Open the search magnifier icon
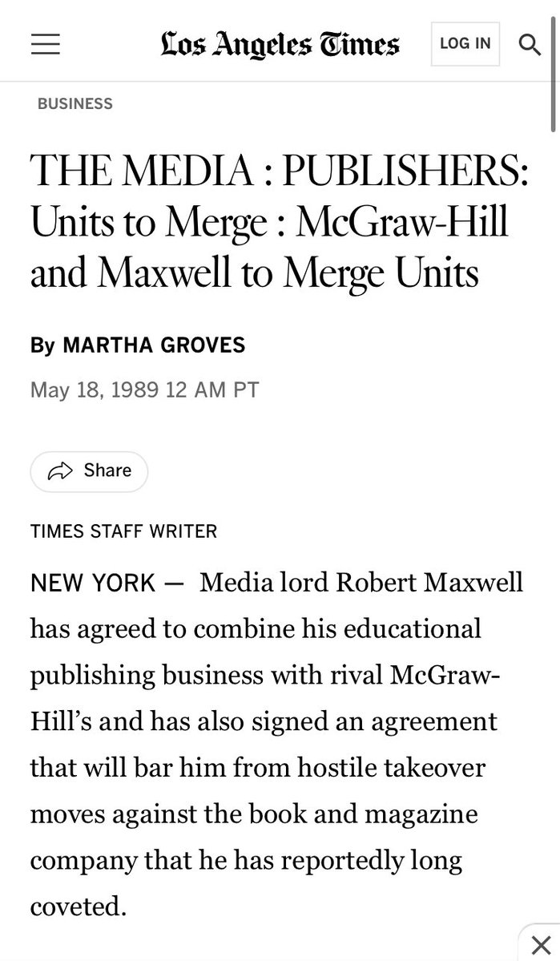The width and height of the screenshot is (560, 961). tap(530, 43)
